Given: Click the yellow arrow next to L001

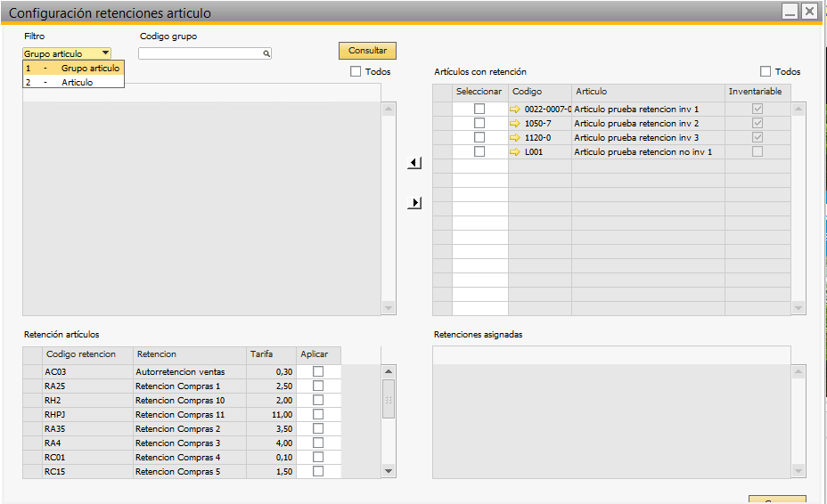Looking at the screenshot, I should pos(515,151).
